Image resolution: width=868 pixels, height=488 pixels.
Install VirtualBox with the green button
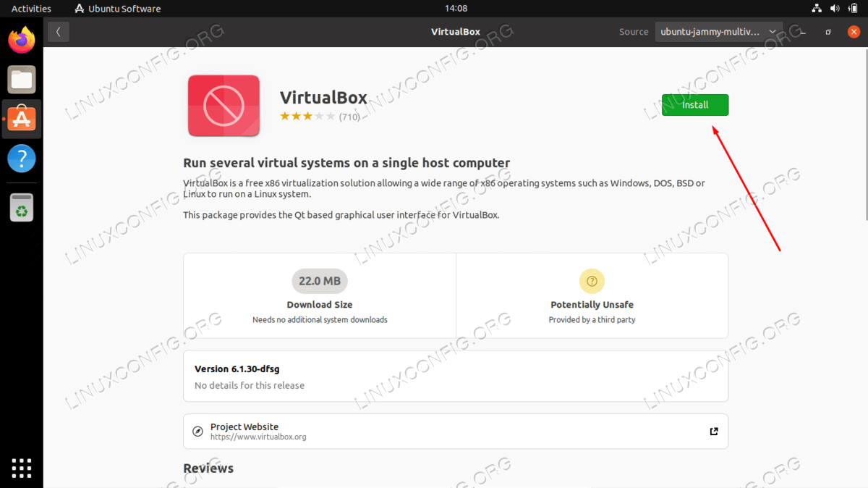click(695, 105)
